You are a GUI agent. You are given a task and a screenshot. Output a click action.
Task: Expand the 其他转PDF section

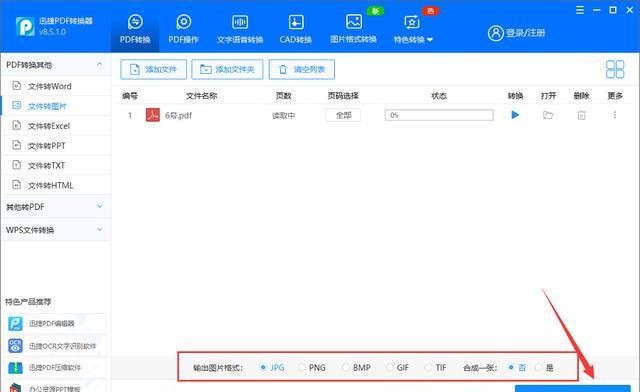click(x=56, y=207)
